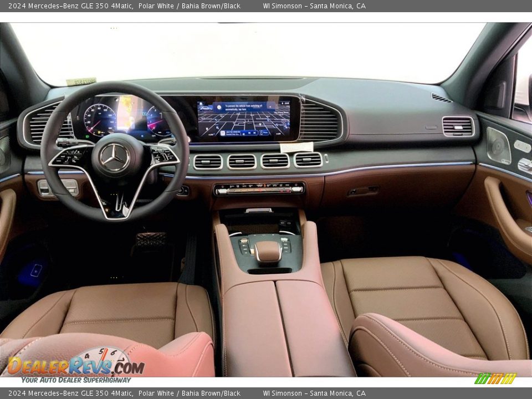Click the DealerRevs.com logo watermark
This screenshot has height=399, width=532.
tap(75, 365)
